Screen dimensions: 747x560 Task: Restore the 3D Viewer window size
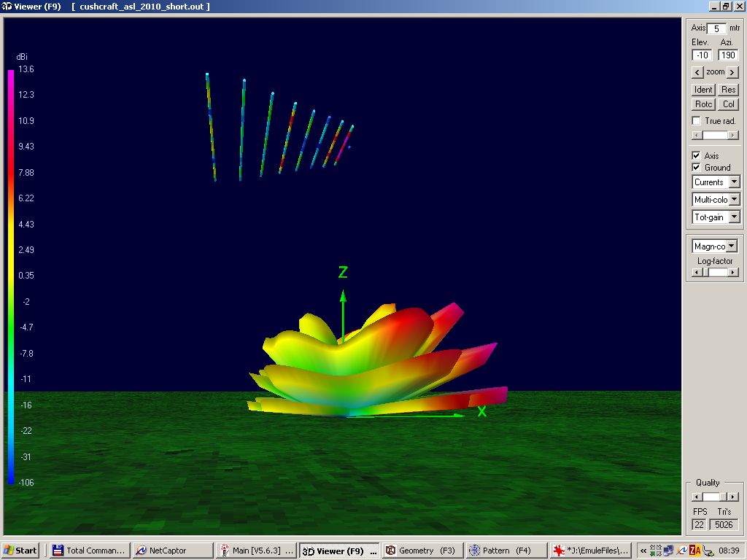[726, 6]
